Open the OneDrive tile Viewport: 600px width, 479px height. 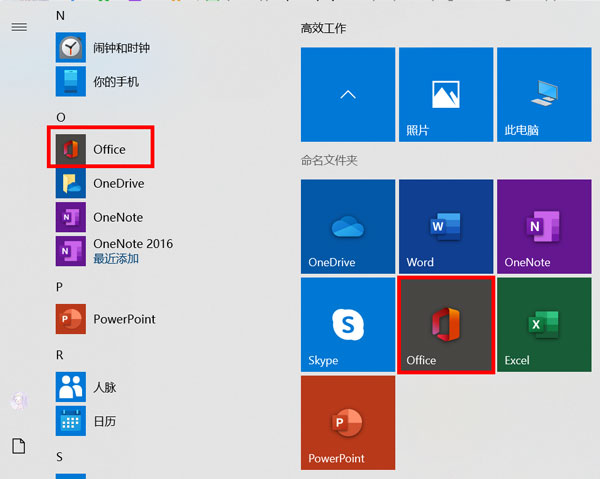pyautogui.click(x=348, y=226)
